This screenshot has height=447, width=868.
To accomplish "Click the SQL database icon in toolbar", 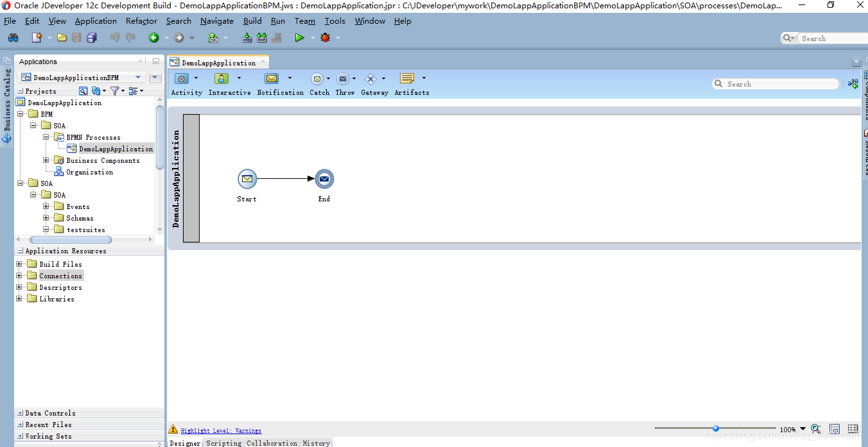I will tap(213, 38).
